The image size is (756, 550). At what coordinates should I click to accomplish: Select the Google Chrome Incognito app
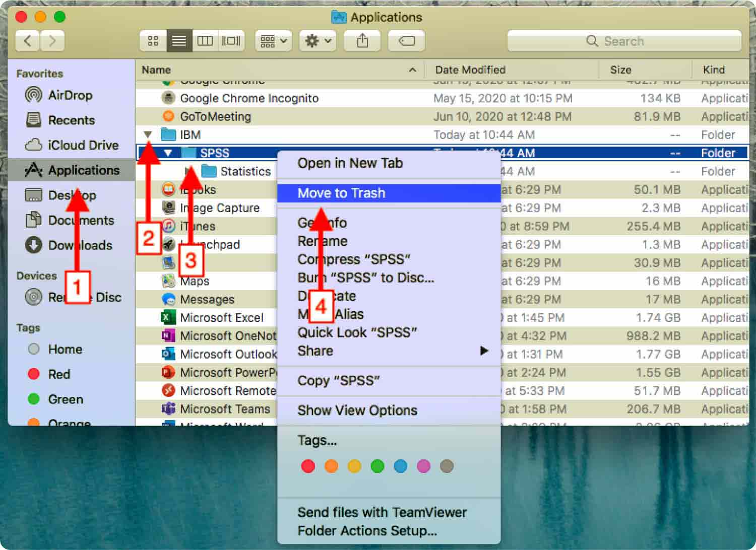click(442, 98)
